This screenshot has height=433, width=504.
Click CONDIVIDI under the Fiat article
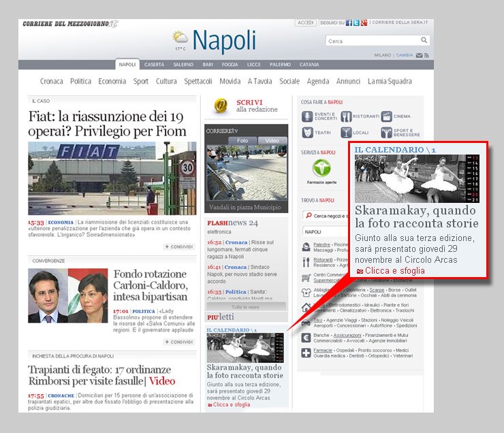coord(178,246)
